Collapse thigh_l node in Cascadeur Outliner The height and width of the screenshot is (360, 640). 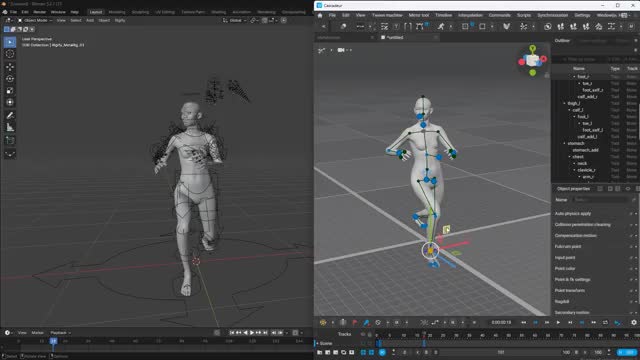tap(565, 103)
